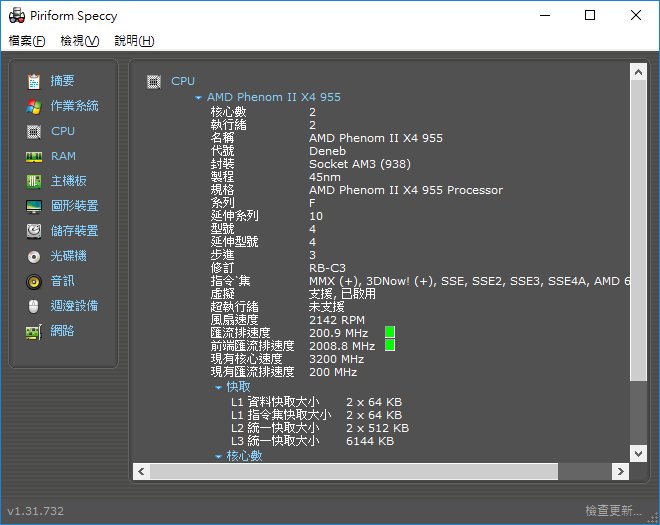Image resolution: width=660 pixels, height=525 pixels.
Task: Go to 網路 section label
Action: point(62,331)
